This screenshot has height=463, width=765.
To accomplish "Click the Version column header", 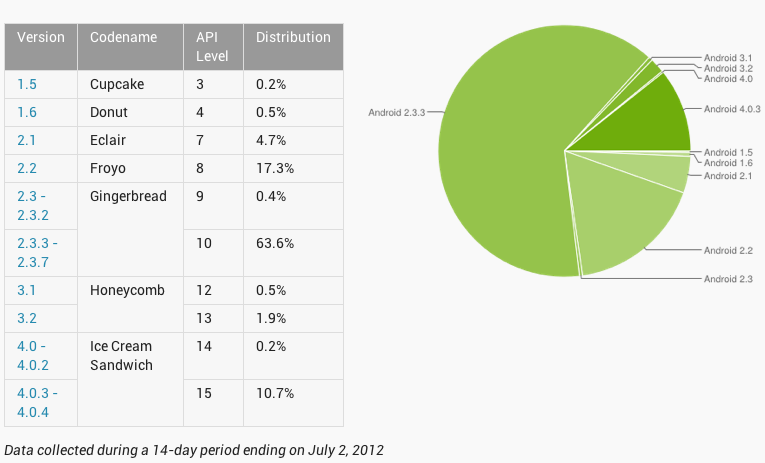I will (x=41, y=37).
